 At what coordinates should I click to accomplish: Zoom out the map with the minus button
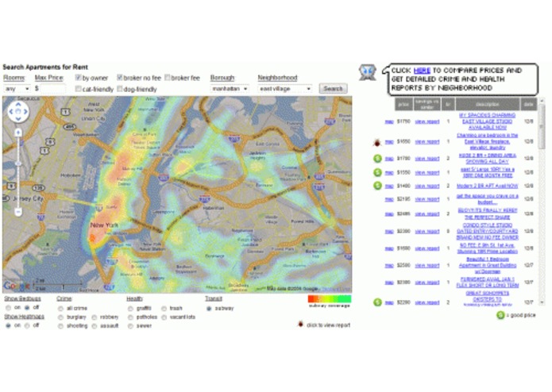[18, 211]
